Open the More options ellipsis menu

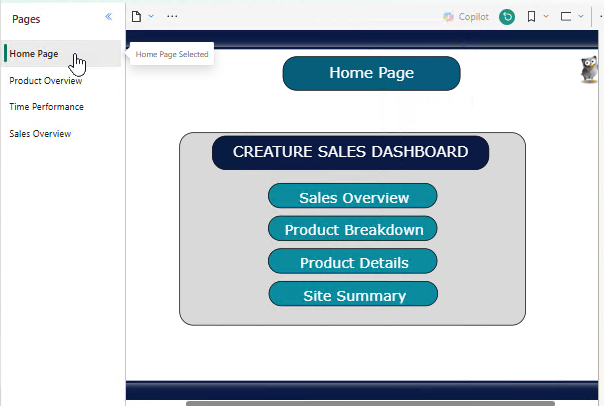pyautogui.click(x=172, y=16)
